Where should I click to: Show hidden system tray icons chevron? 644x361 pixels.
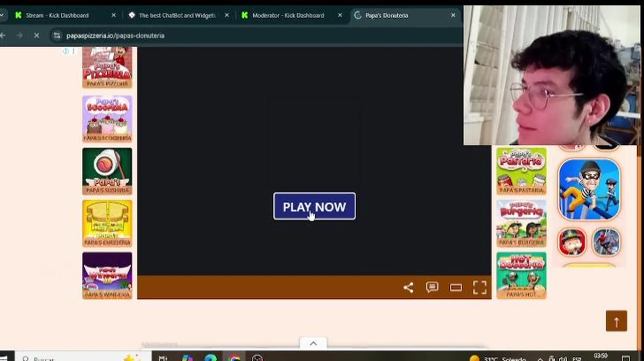540,358
